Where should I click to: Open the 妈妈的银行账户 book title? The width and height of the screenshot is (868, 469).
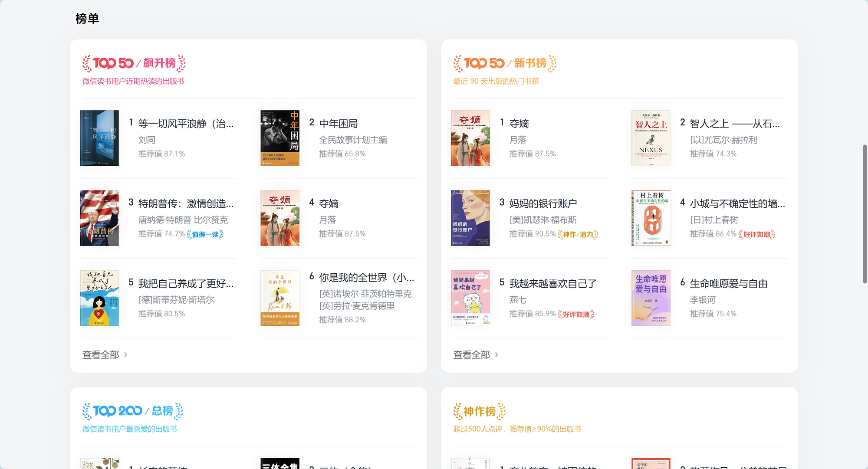pos(543,203)
